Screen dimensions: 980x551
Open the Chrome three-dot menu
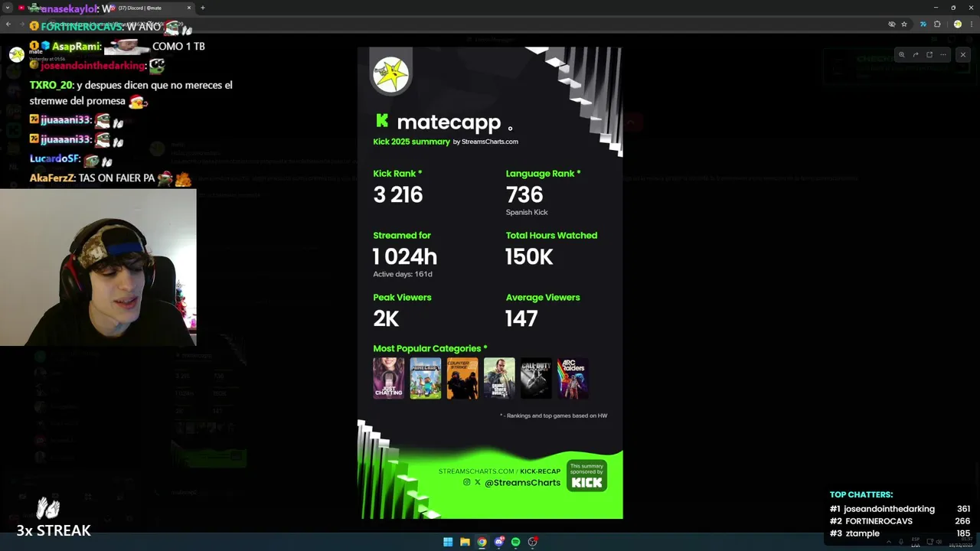(971, 24)
